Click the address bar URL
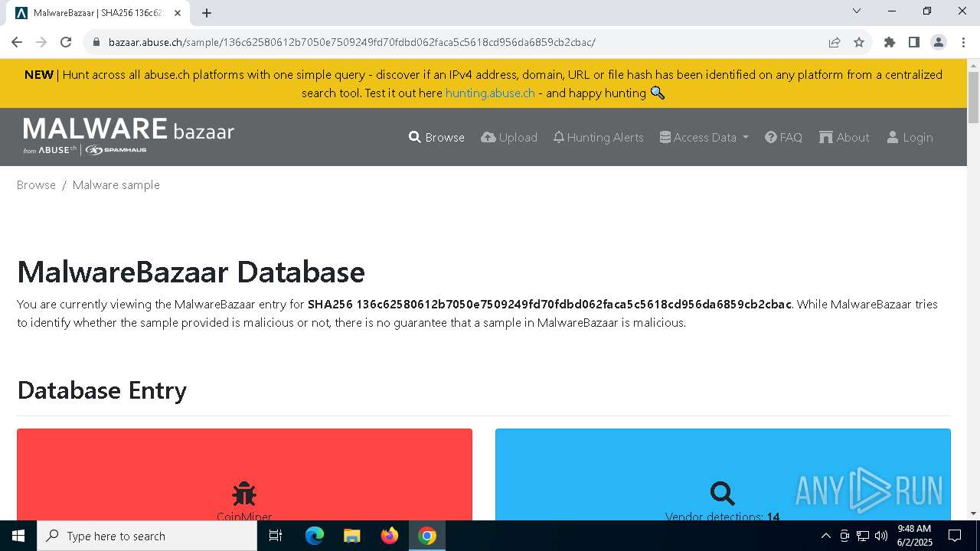This screenshot has height=551, width=980. coord(351,42)
